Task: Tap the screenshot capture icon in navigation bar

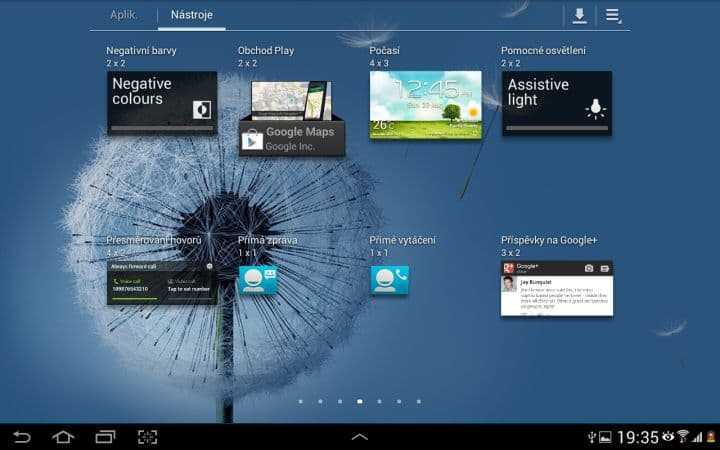Action: [148, 437]
